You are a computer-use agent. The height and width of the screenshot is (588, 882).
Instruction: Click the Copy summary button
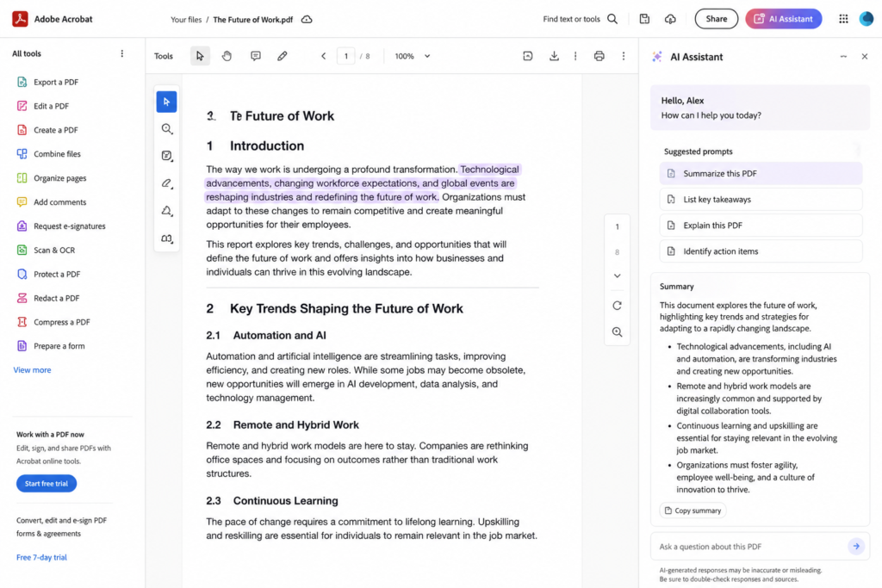point(693,511)
